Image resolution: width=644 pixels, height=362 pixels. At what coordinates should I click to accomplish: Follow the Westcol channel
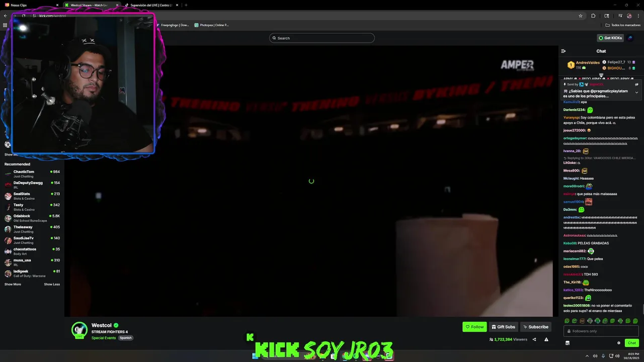[474, 327]
